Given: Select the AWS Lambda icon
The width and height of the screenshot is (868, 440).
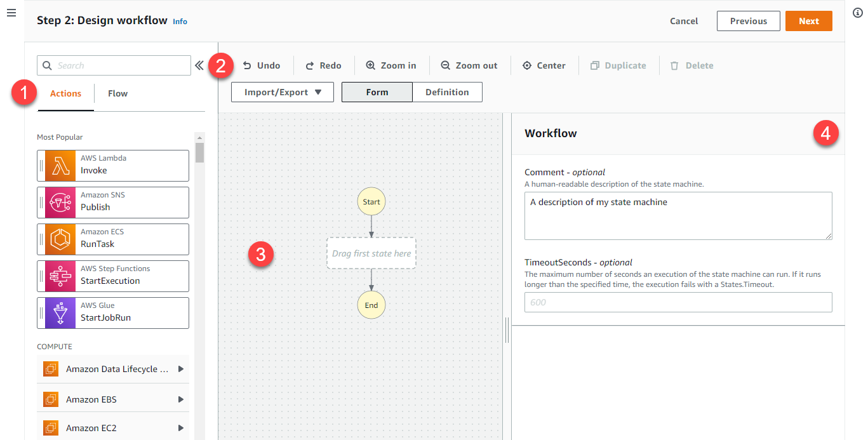Looking at the screenshot, I should coord(61,166).
